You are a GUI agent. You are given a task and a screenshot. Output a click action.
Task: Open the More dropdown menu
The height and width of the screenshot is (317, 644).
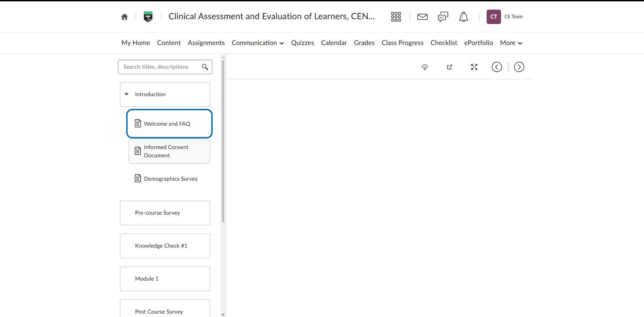pos(511,43)
